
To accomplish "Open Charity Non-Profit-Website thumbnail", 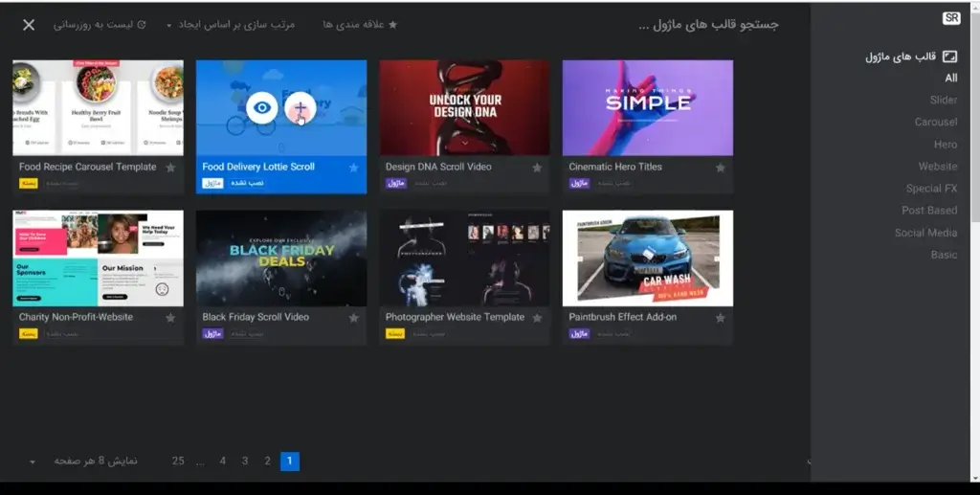I will point(99,259).
